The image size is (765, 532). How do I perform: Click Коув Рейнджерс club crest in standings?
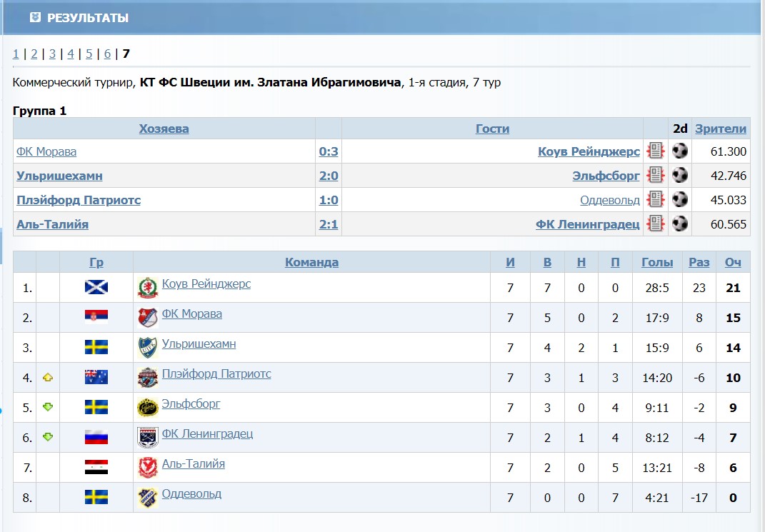point(148,288)
